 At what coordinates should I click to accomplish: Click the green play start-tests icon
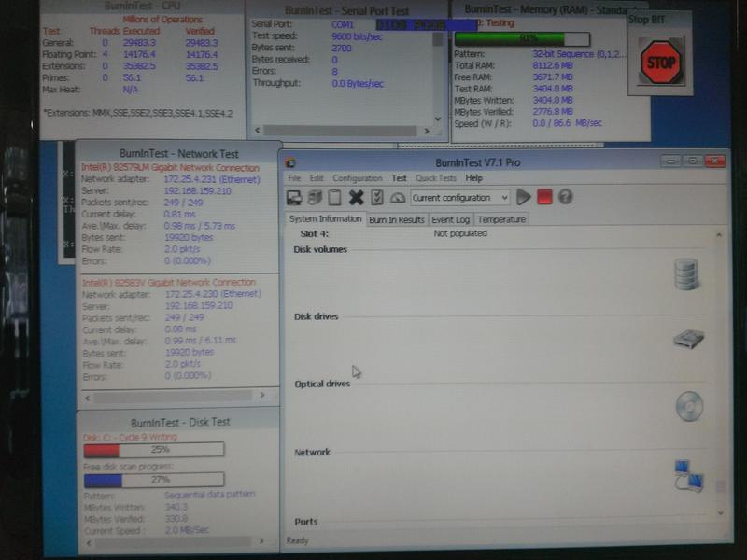pos(524,197)
